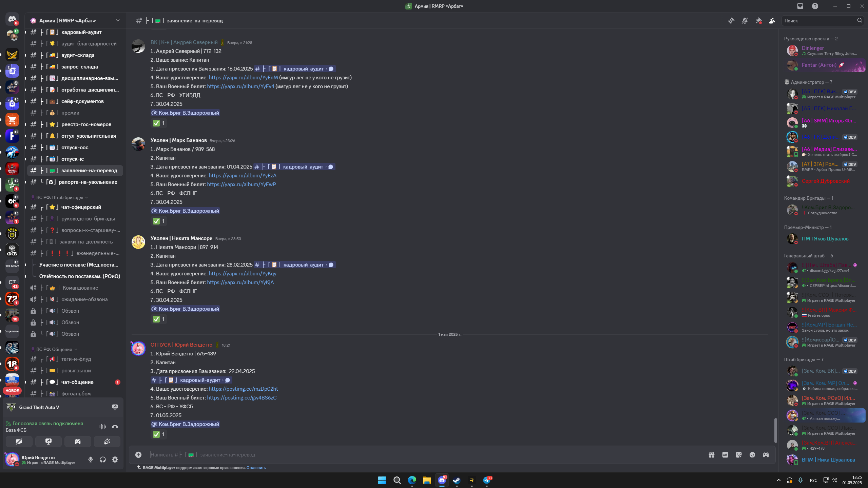
Task: Start screen share in voice panel
Action: [49, 442]
